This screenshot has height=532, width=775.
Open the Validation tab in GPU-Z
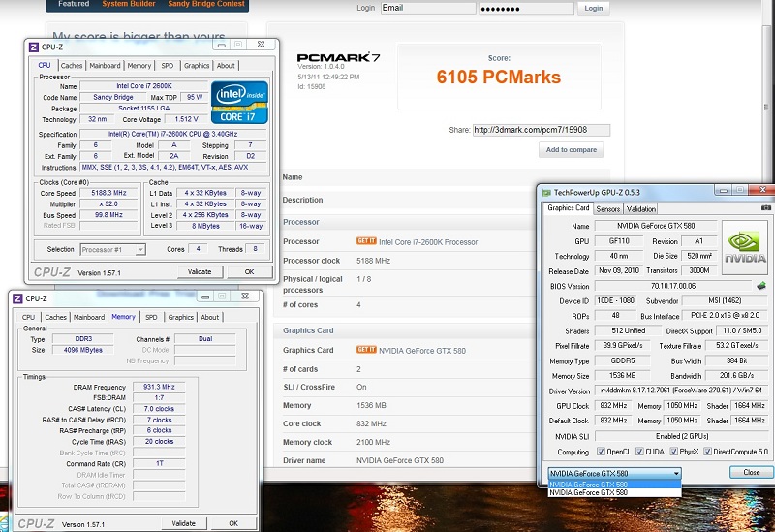tap(641, 209)
